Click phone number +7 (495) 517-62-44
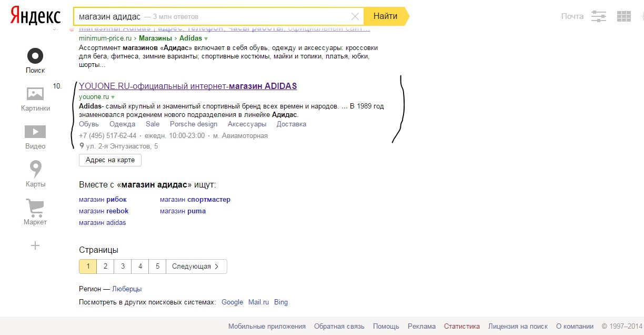This screenshot has width=644, height=335. [x=107, y=136]
